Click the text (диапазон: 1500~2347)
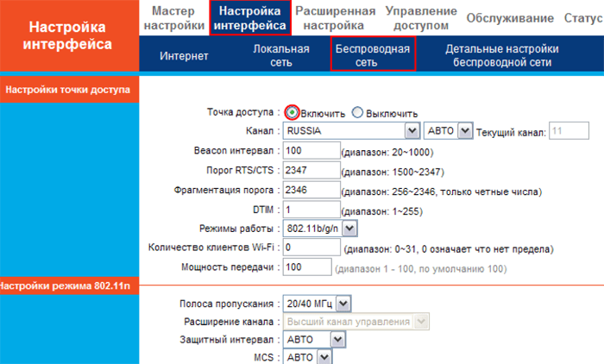The width and height of the screenshot is (604, 364). (x=393, y=173)
